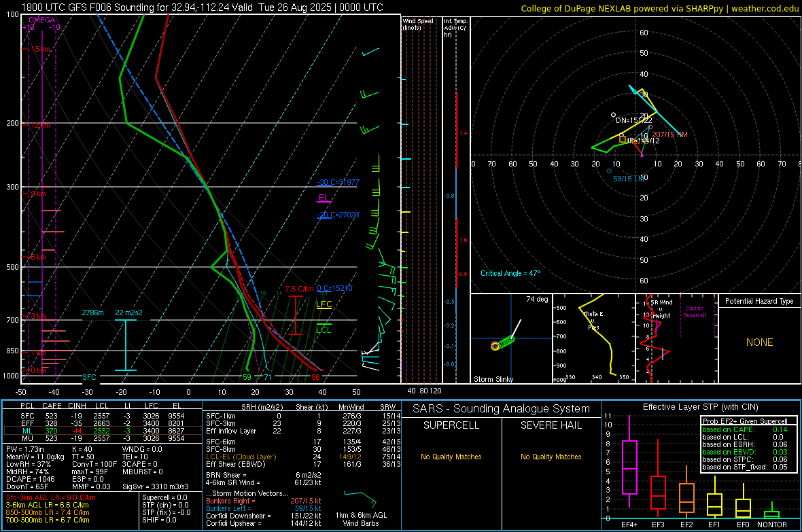The width and height of the screenshot is (802, 532).
Task: Click the 'PW = 1.73in' value
Action: click(26, 449)
